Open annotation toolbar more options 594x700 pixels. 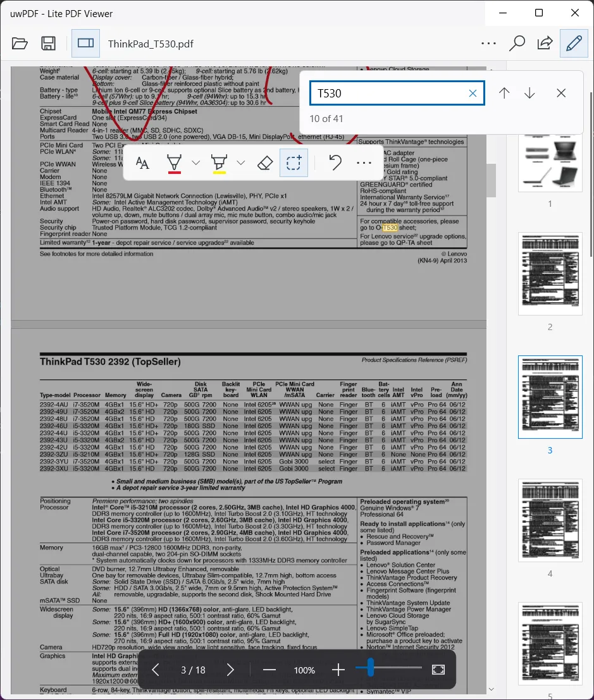(x=364, y=163)
